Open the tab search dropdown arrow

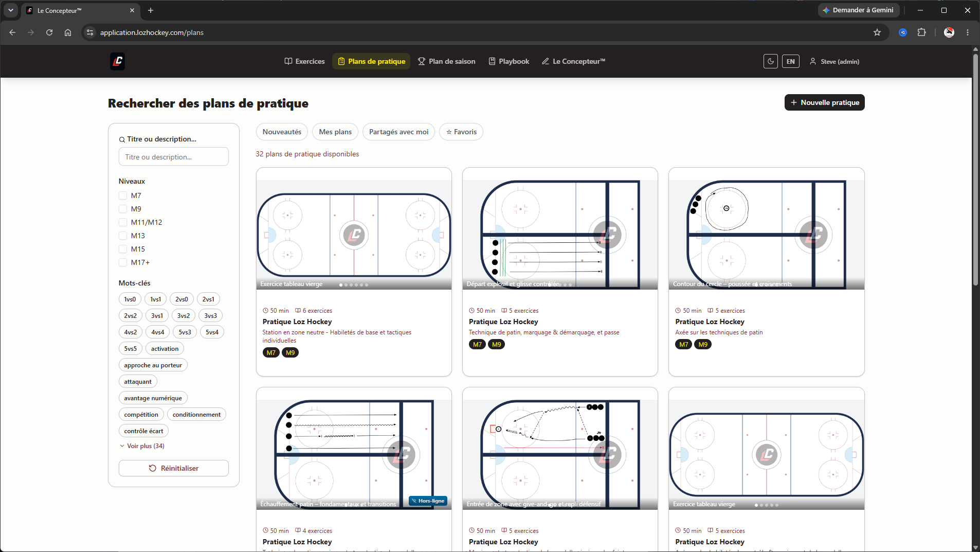coord(11,10)
